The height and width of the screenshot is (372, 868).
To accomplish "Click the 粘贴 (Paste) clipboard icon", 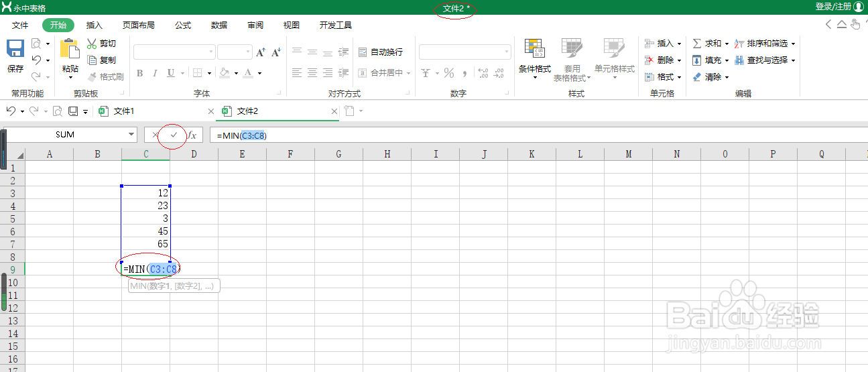I will [69, 48].
